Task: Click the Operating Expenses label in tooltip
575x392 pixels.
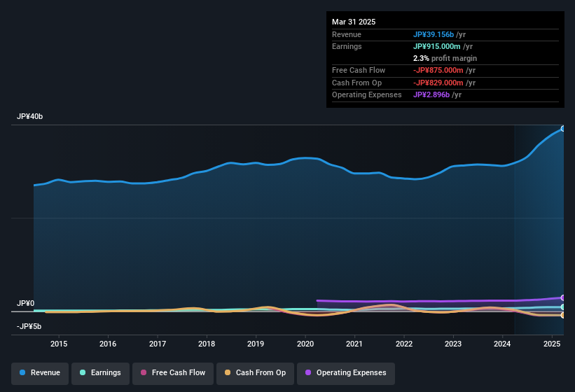Action: pos(367,95)
